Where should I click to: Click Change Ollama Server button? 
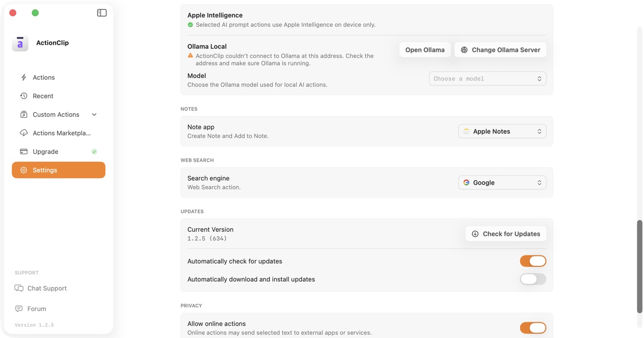pyautogui.click(x=501, y=50)
